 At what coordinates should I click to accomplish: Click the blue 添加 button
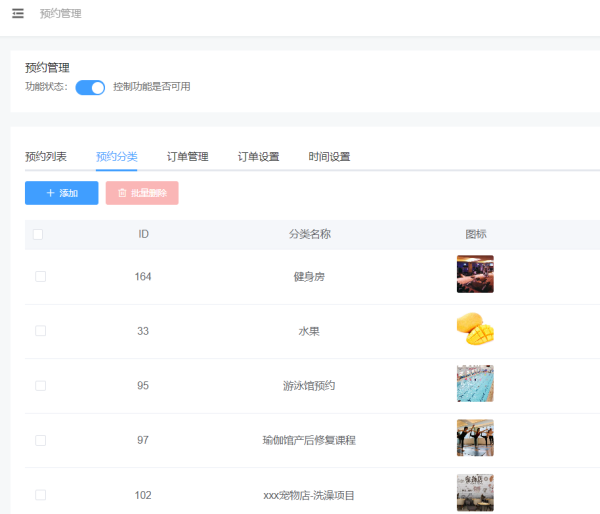point(62,193)
